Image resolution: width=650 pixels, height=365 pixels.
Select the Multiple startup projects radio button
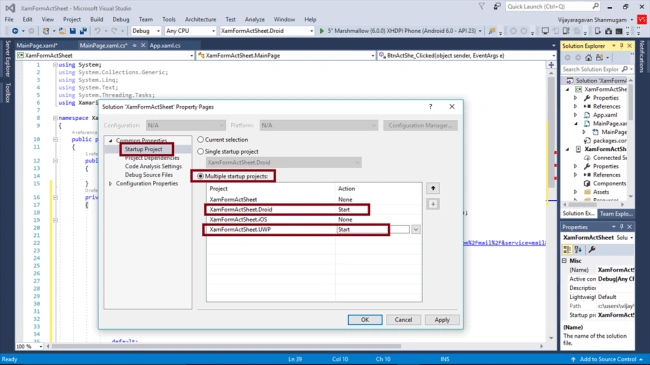tap(201, 176)
